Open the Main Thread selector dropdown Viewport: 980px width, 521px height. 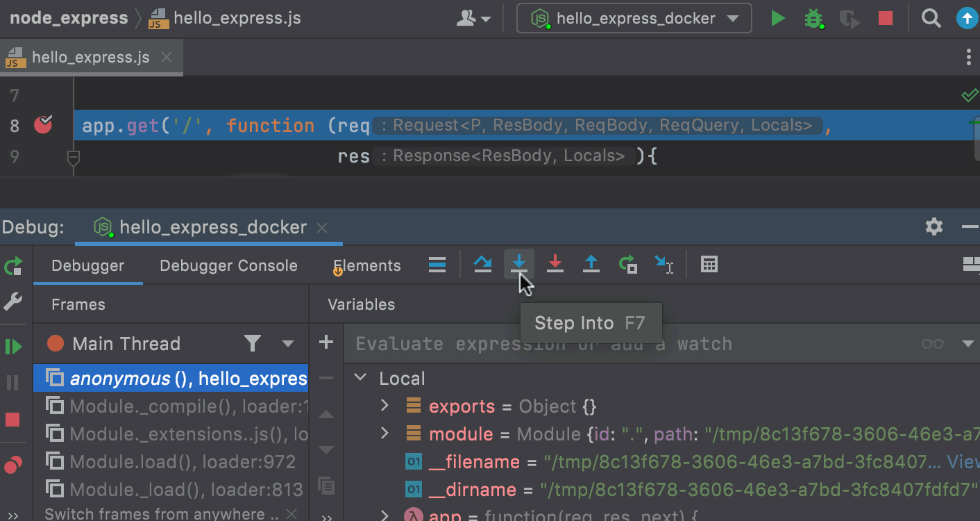(289, 343)
